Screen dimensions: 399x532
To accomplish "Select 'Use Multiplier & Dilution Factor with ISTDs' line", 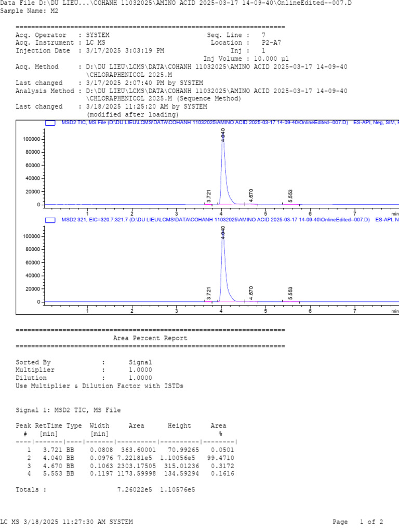I will 99,386.
